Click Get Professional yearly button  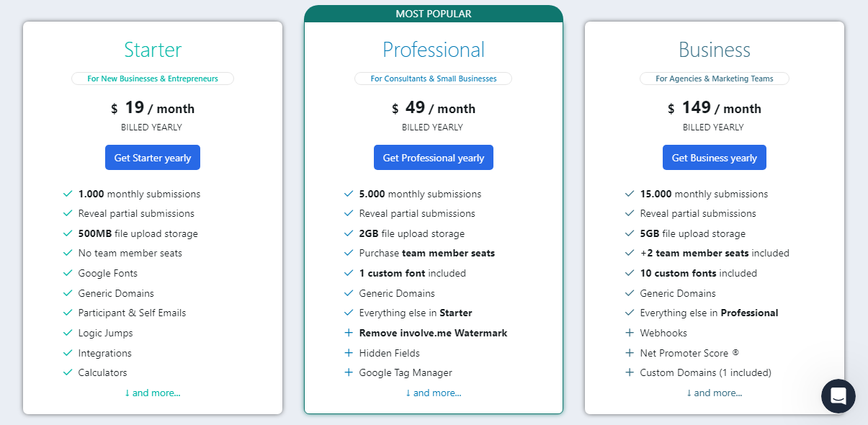tap(434, 158)
